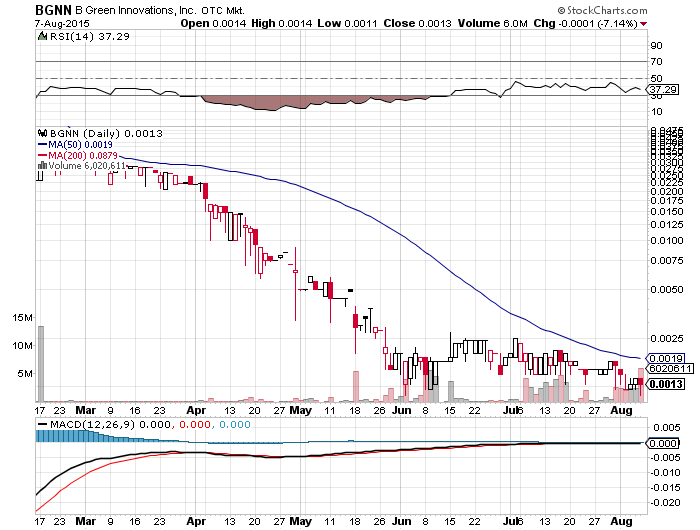Screen dimensions: 700x530
Task: Click price axis label 0.0150
Action: 667,211
